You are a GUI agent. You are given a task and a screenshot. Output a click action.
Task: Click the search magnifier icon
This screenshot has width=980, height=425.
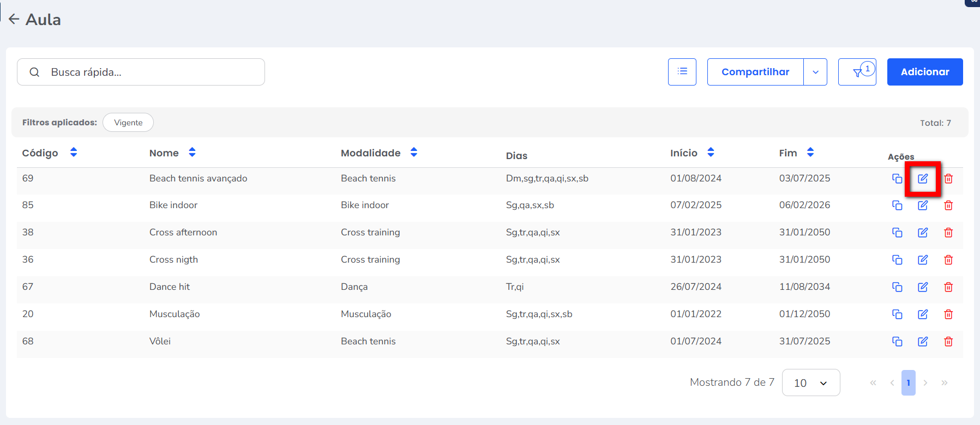[34, 72]
